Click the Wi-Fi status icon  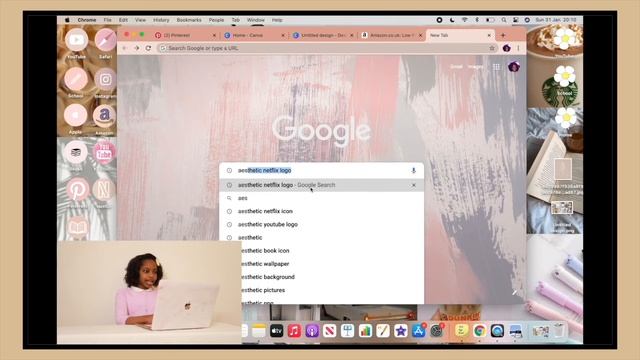coord(464,20)
